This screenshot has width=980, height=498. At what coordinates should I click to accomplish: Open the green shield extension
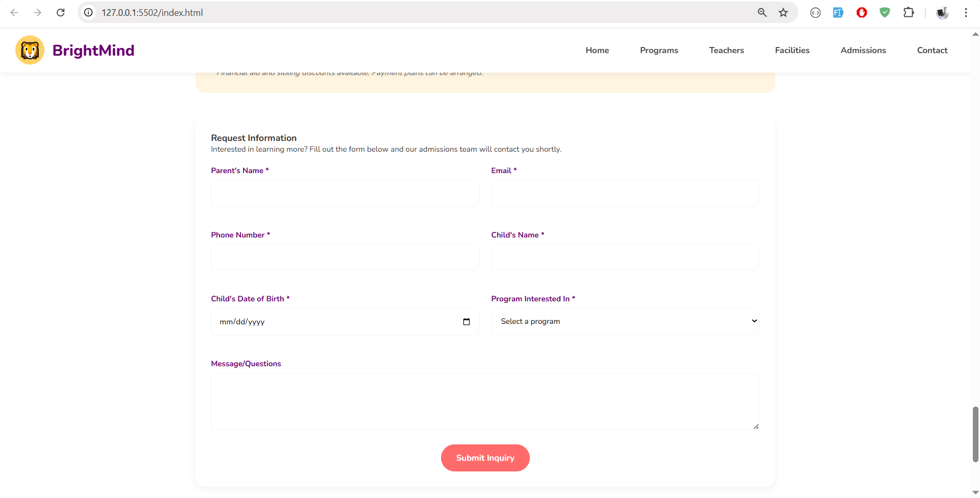(x=885, y=13)
